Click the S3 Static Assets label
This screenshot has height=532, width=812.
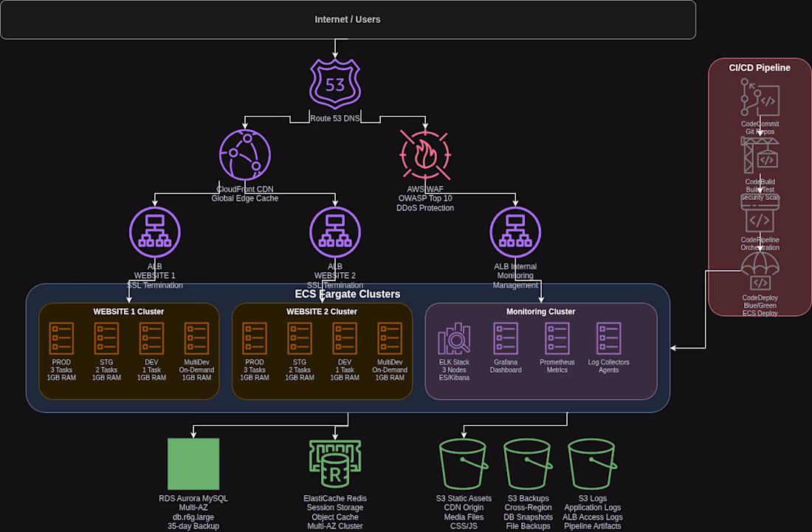464,498
